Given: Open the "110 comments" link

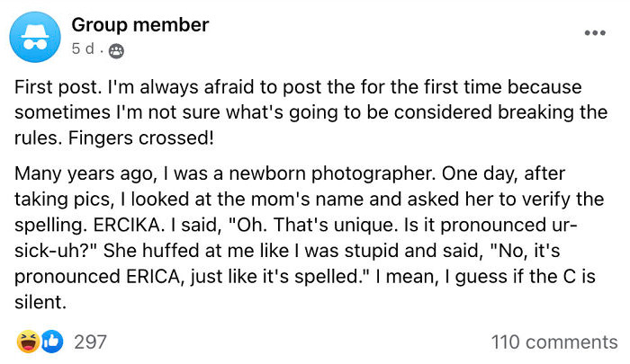Looking at the screenshot, I should (554, 342).
